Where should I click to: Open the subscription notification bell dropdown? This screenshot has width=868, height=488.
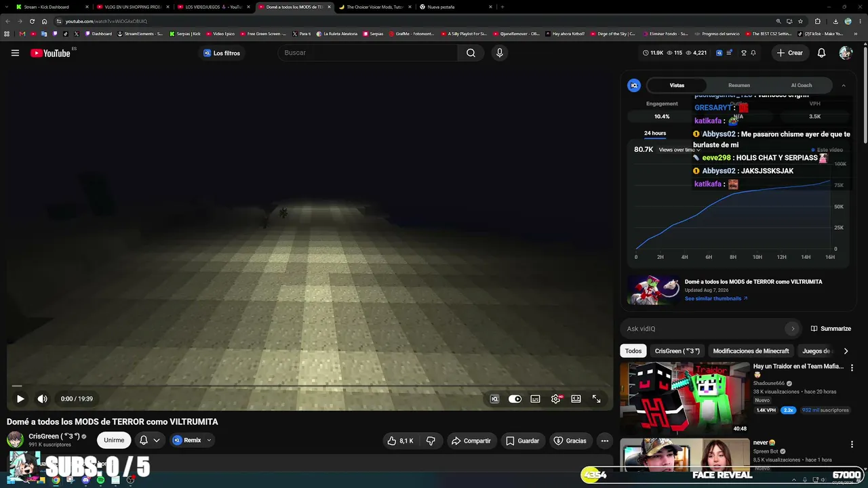coord(150,440)
